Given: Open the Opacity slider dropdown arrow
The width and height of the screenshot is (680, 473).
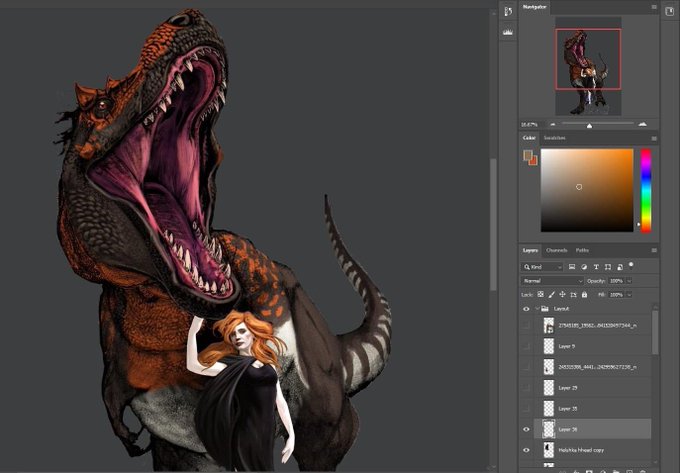Looking at the screenshot, I should [x=629, y=281].
